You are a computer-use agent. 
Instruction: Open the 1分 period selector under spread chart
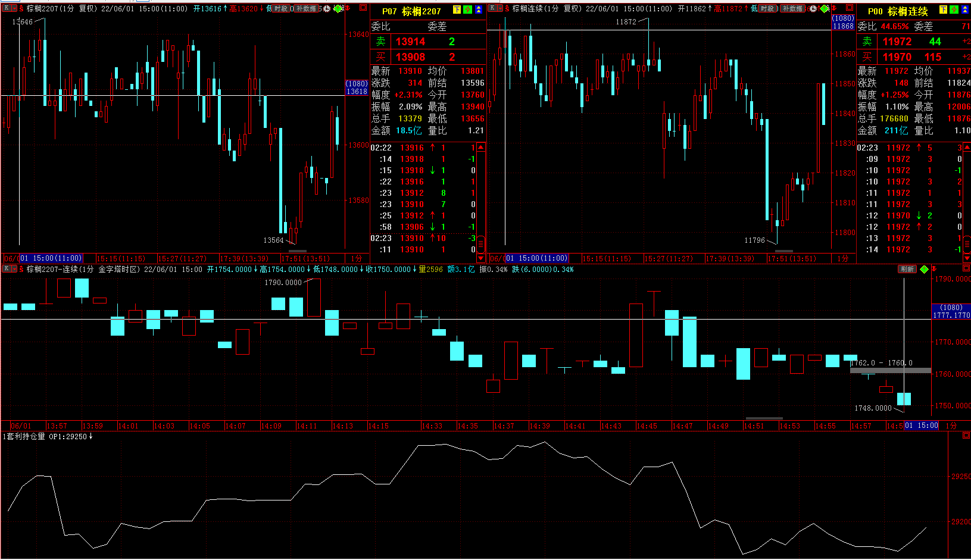(951, 426)
